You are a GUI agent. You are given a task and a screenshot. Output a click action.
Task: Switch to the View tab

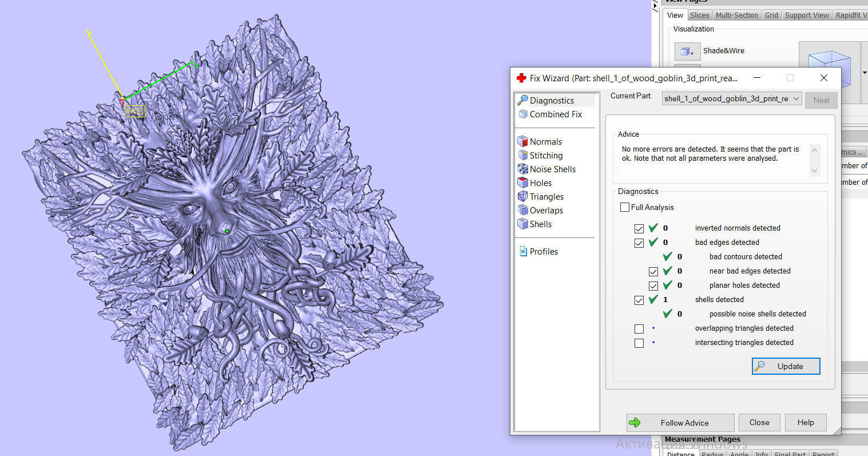[675, 15]
